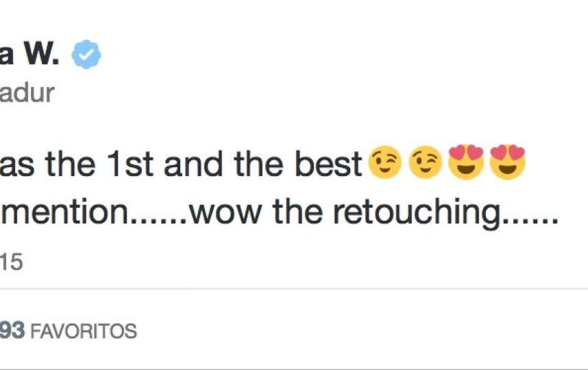
Task: Click the word best before the emojis
Action: click(x=328, y=164)
